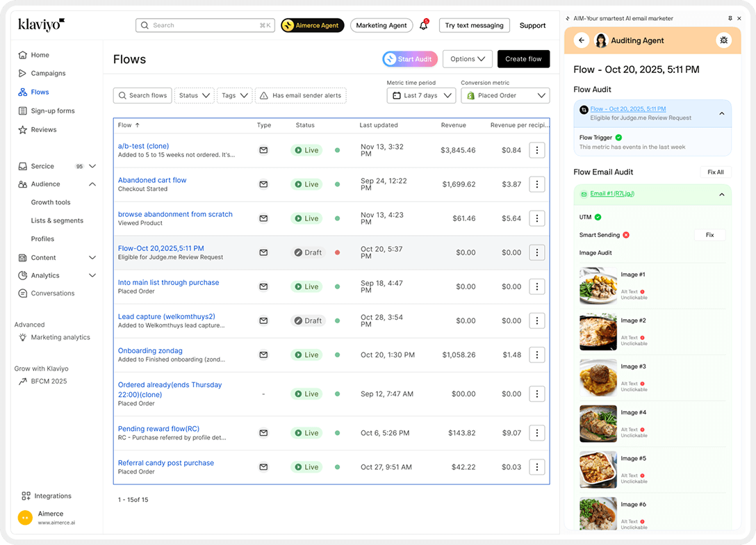The width and height of the screenshot is (756, 545).
Task: Click the bug icon in Auditing Agent header
Action: tap(723, 40)
